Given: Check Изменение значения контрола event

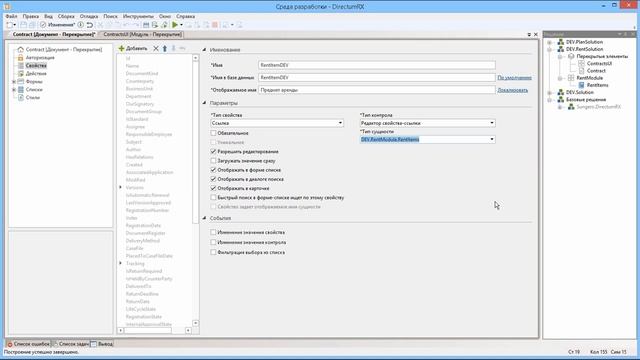Looking at the screenshot, I should pyautogui.click(x=213, y=242).
